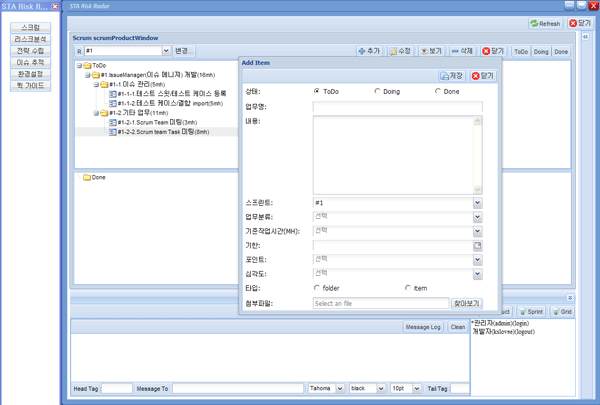Select the Doing status radio button
The width and height of the screenshot is (600, 405).
point(377,92)
